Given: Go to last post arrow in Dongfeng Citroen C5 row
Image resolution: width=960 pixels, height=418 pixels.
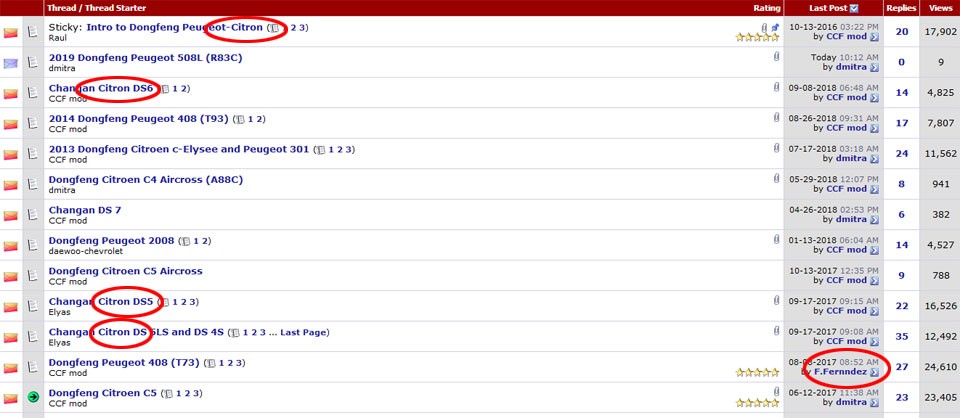Looking at the screenshot, I should tap(874, 403).
